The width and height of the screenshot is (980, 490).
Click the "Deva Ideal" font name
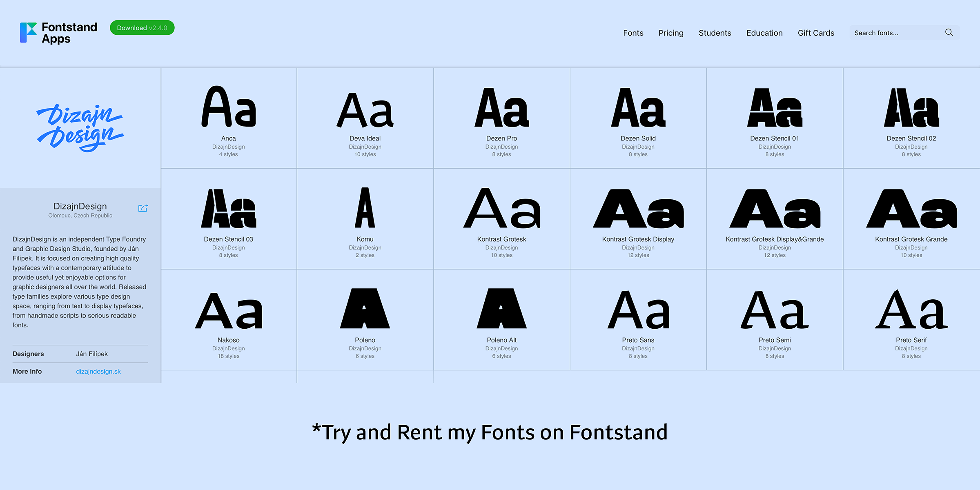pos(365,138)
